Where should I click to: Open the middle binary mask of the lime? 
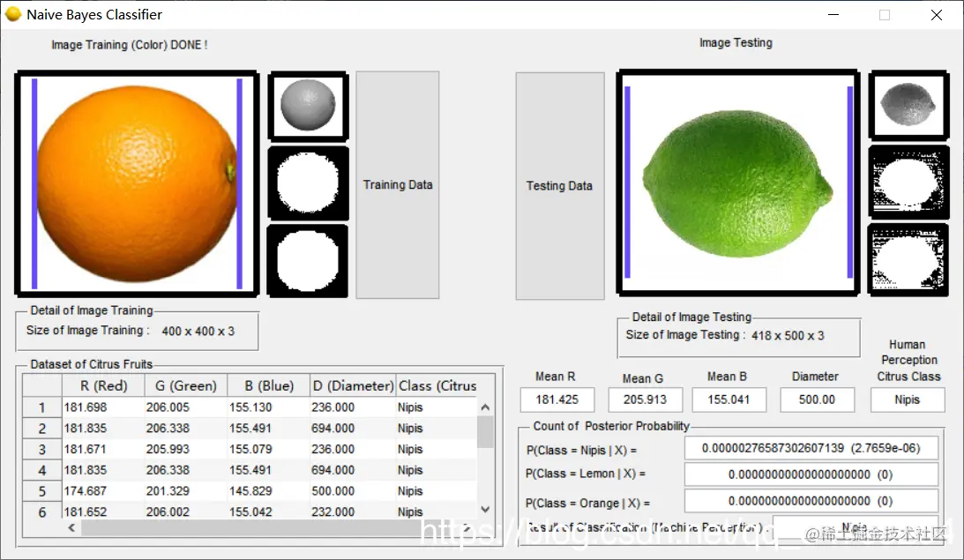tap(908, 182)
